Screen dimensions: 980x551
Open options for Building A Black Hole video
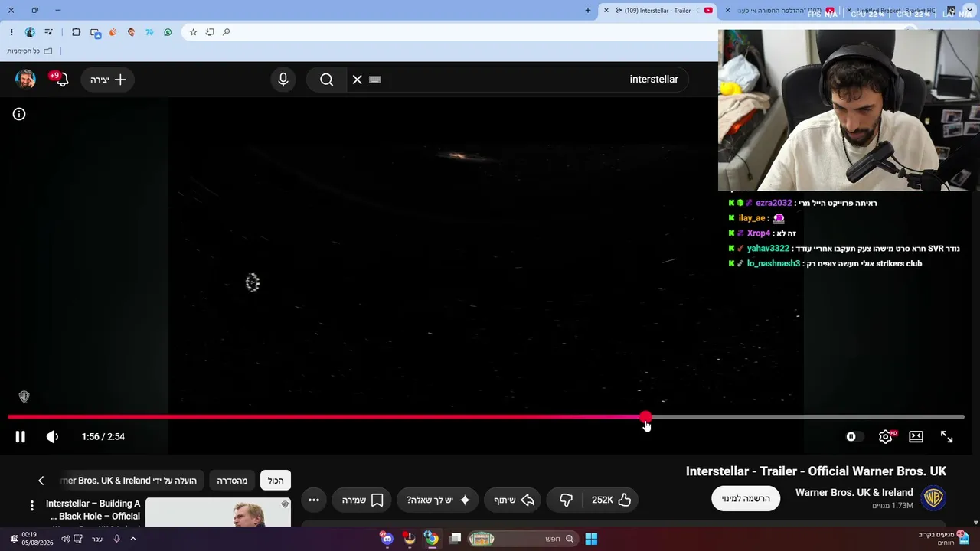click(x=31, y=505)
